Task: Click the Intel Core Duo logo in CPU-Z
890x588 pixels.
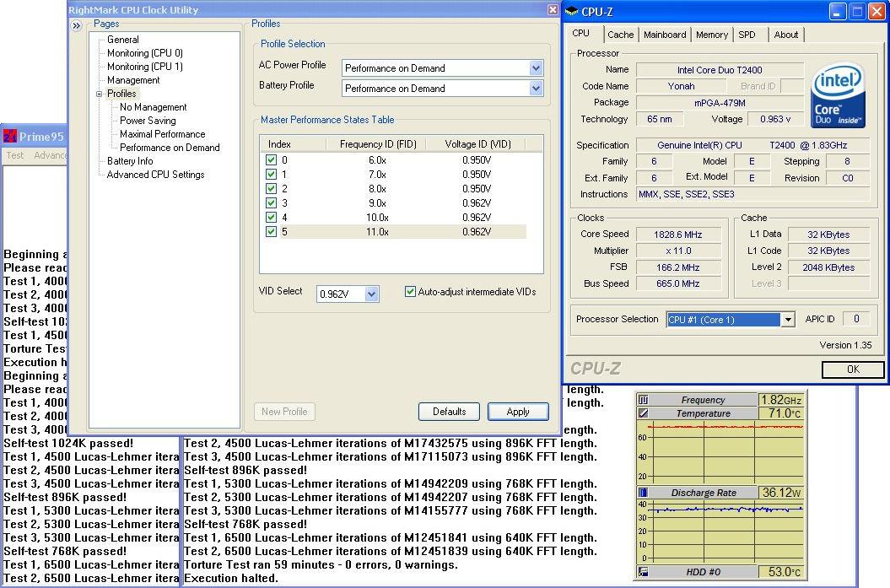Action: tap(839, 94)
